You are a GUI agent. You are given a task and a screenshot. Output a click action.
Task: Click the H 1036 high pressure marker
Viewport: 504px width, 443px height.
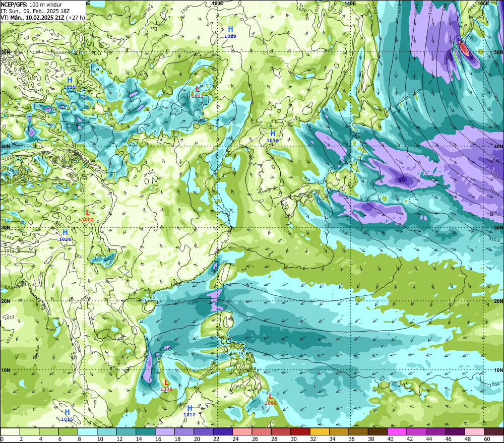coord(273,136)
